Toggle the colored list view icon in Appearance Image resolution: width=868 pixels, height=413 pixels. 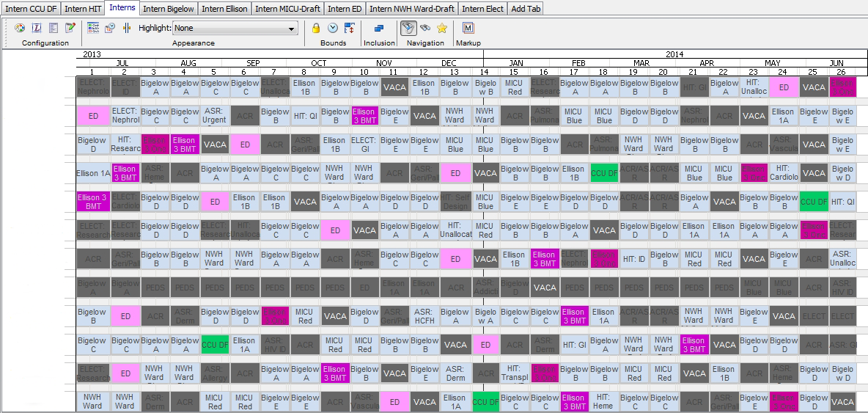click(x=93, y=28)
